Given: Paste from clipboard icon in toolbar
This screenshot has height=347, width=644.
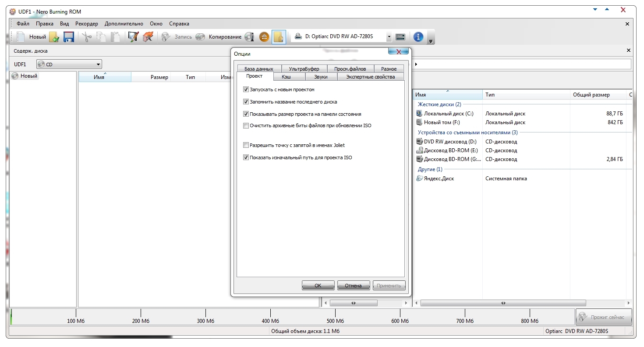Looking at the screenshot, I should point(115,37).
